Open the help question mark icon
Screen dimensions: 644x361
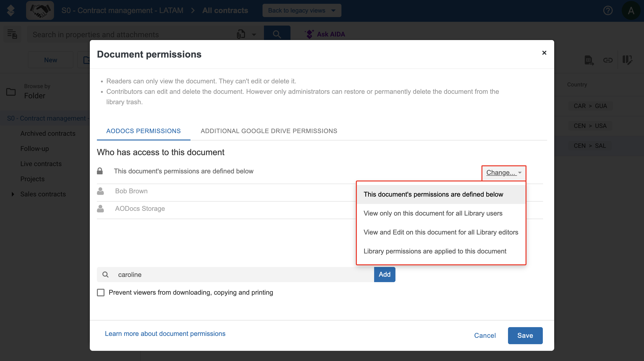pyautogui.click(x=608, y=10)
